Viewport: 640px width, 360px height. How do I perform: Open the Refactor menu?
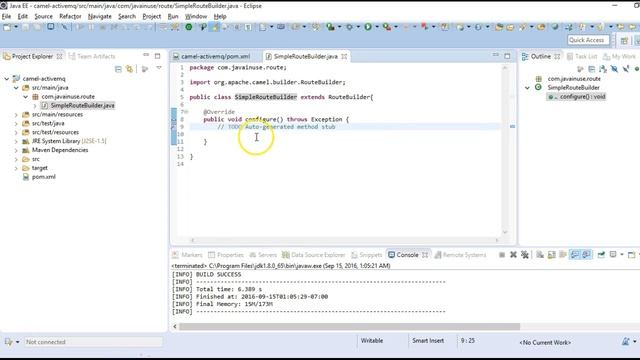(70, 16)
